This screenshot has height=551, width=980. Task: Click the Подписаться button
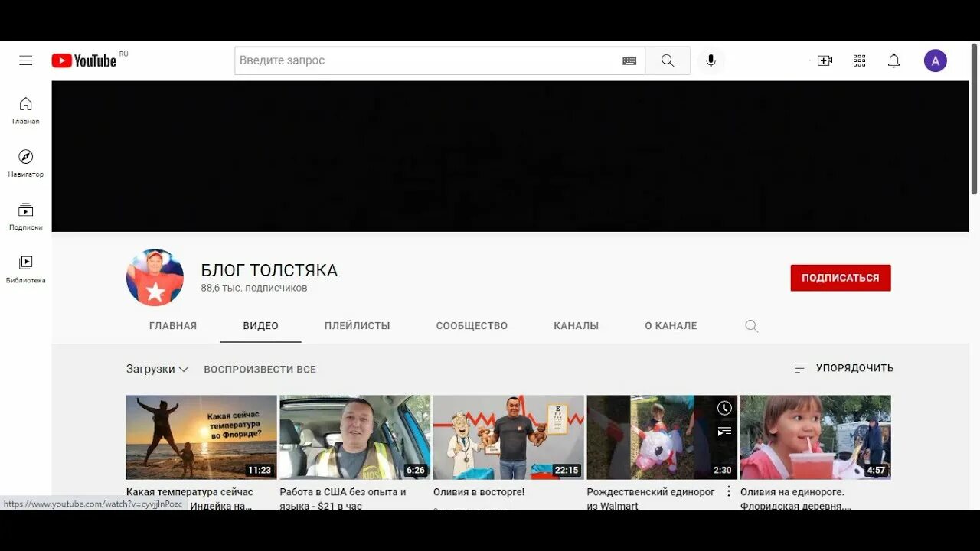(840, 278)
